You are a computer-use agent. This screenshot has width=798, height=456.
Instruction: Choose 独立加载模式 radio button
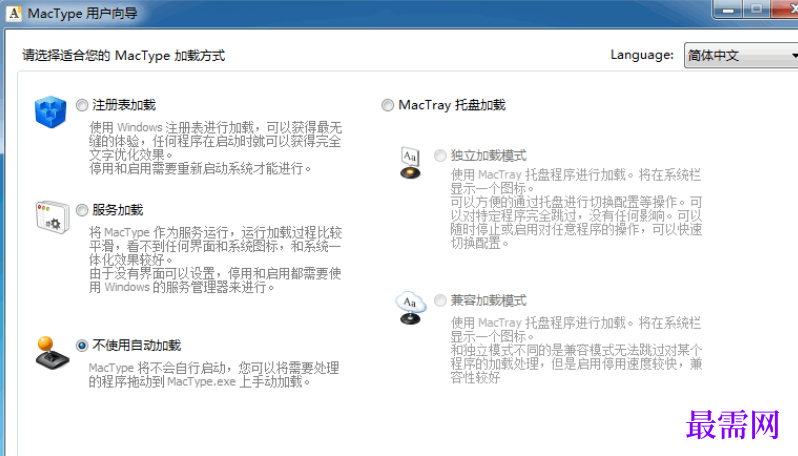[440, 156]
